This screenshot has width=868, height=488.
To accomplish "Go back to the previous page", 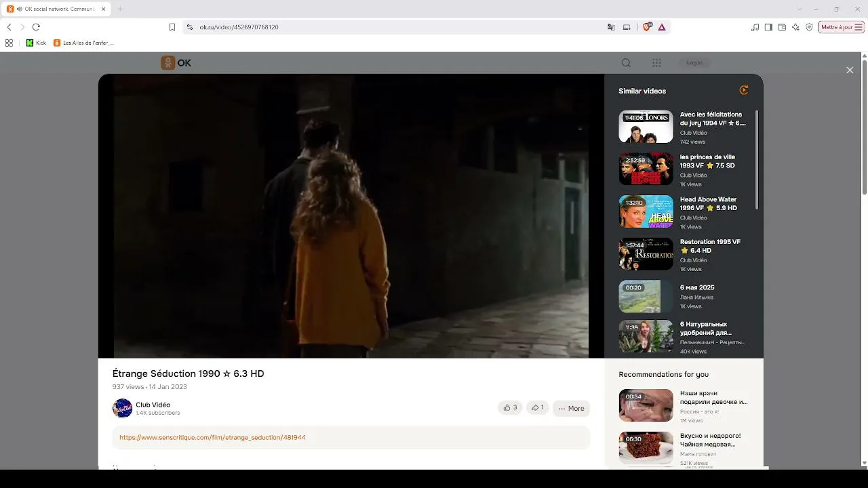I will (9, 27).
